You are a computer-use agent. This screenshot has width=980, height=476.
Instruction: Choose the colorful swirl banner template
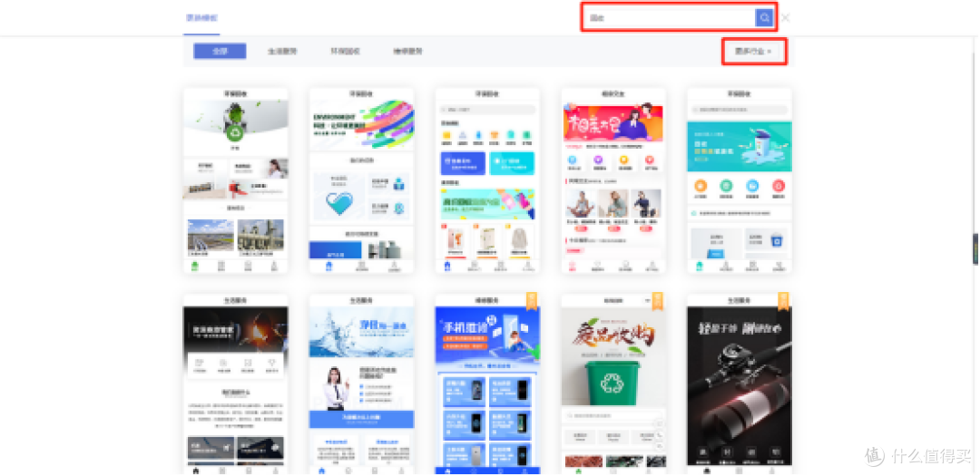(x=361, y=180)
